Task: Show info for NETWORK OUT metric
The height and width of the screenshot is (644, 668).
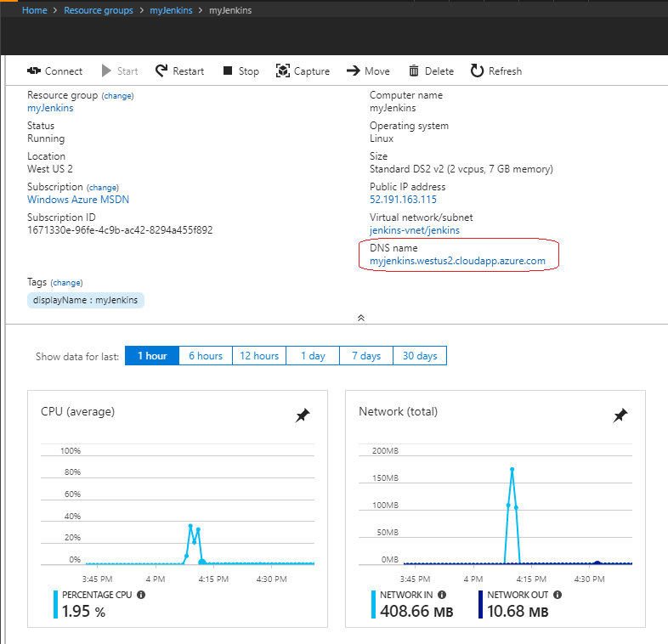Action: [558, 595]
